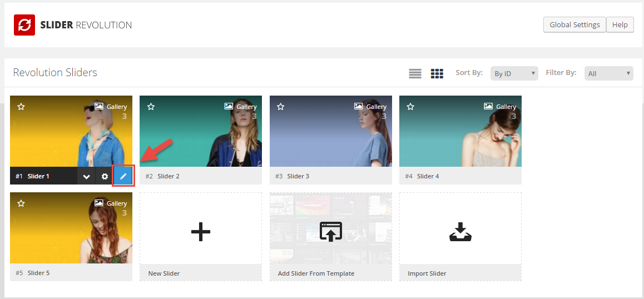Image resolution: width=644 pixels, height=299 pixels.
Task: Click Slider 2 'Gallery' source label
Action: click(246, 107)
